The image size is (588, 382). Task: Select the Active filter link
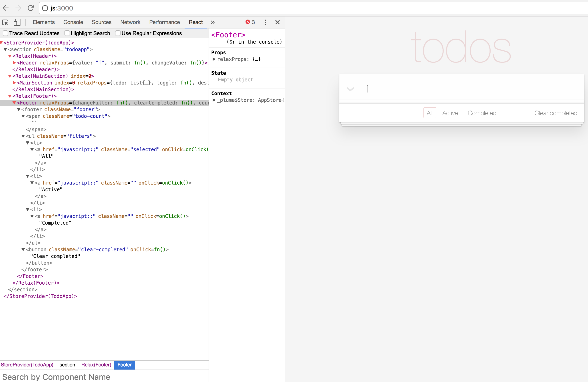pyautogui.click(x=450, y=113)
